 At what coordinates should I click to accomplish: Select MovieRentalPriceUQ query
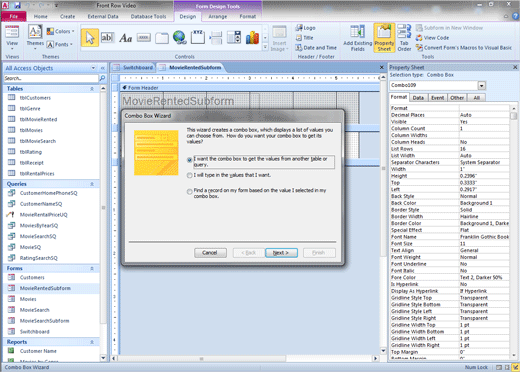(x=43, y=215)
